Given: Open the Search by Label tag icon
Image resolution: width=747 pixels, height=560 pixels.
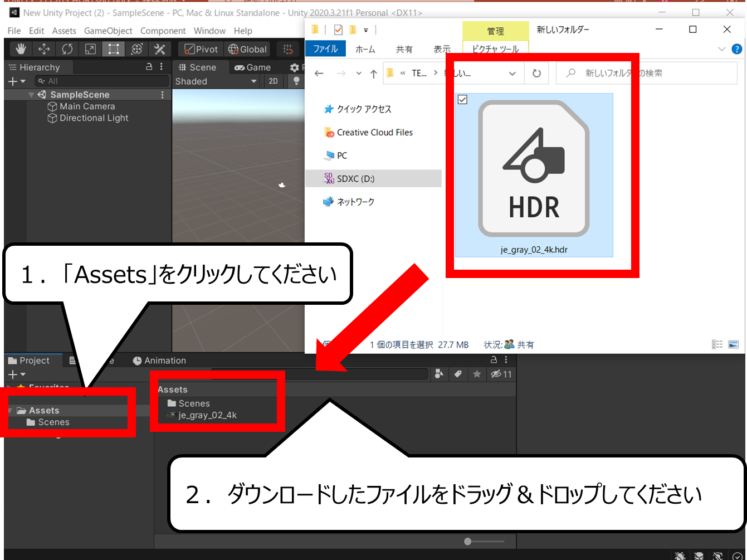Looking at the screenshot, I should click(x=458, y=374).
